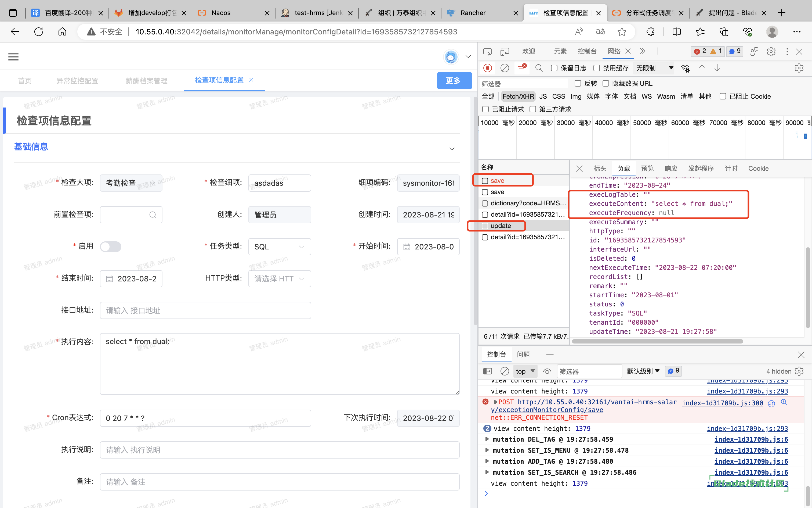Click the DevTools inspect element icon
This screenshot has width=812, height=508.
(x=488, y=51)
